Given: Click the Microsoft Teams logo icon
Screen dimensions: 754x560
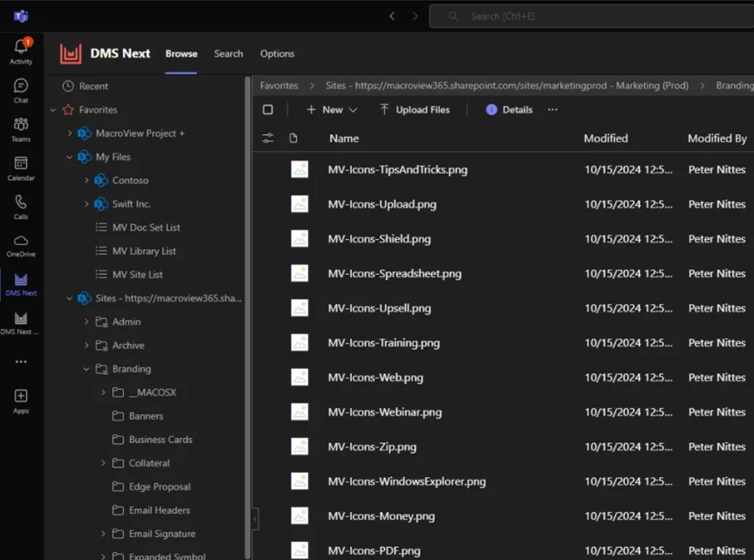Looking at the screenshot, I should tap(21, 17).
